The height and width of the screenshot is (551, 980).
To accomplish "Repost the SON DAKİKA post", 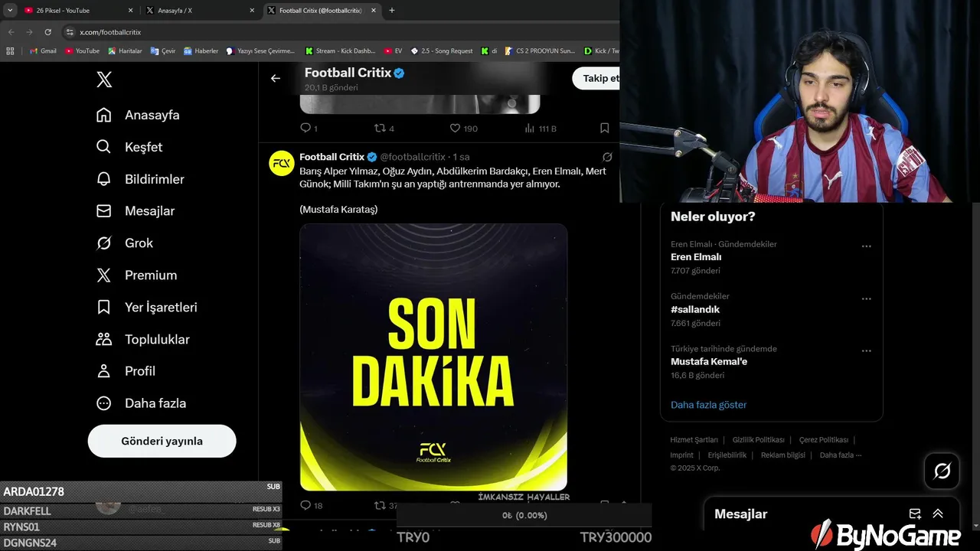I will [386, 505].
